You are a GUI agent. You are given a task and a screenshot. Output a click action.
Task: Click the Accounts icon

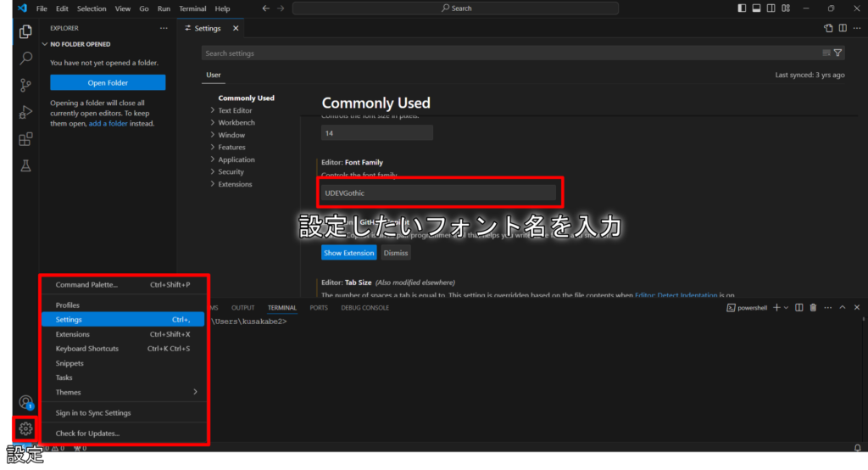click(x=25, y=402)
